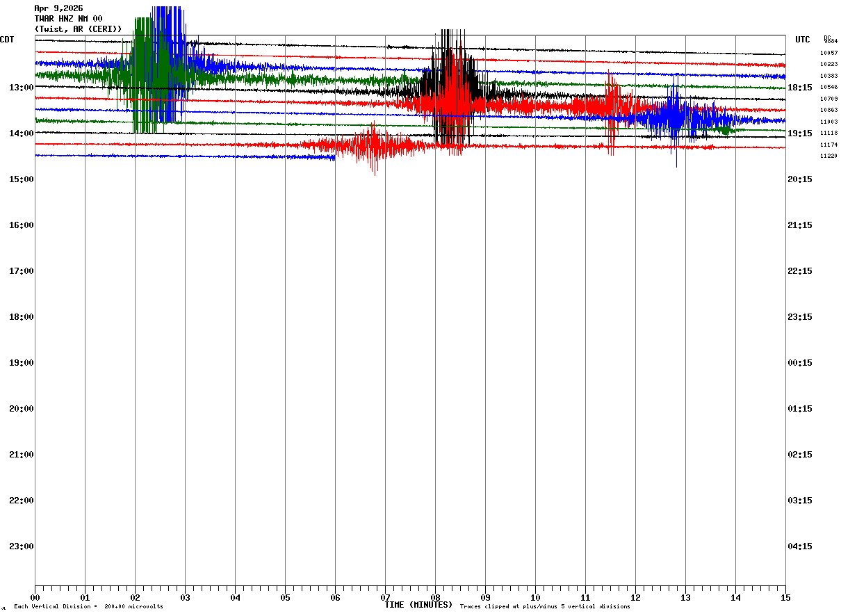Click the DC offset value '11118'
Image resolution: width=841 pixels, height=616 pixels.
(828, 133)
